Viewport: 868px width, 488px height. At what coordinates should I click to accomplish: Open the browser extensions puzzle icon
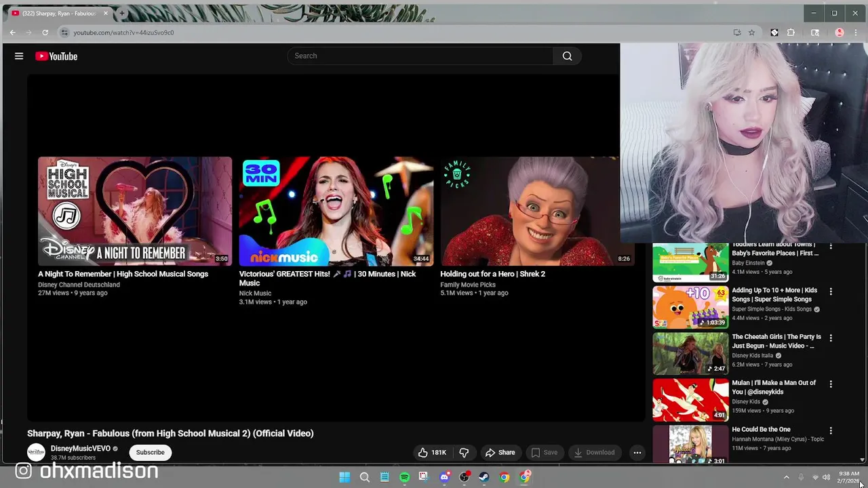tap(791, 33)
